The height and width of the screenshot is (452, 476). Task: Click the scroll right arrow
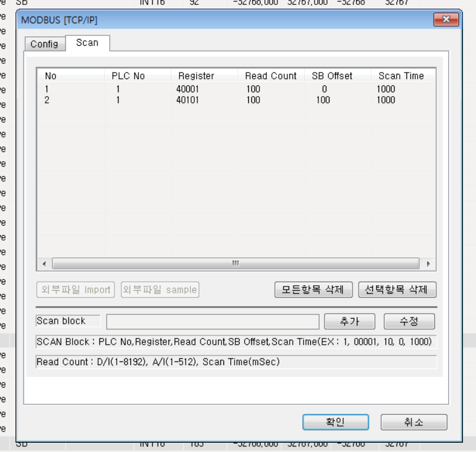pos(428,264)
